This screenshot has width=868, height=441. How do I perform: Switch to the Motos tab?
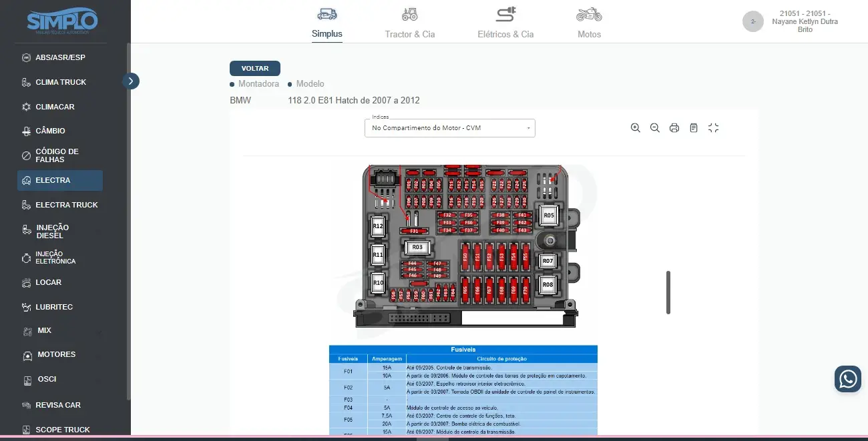(589, 23)
